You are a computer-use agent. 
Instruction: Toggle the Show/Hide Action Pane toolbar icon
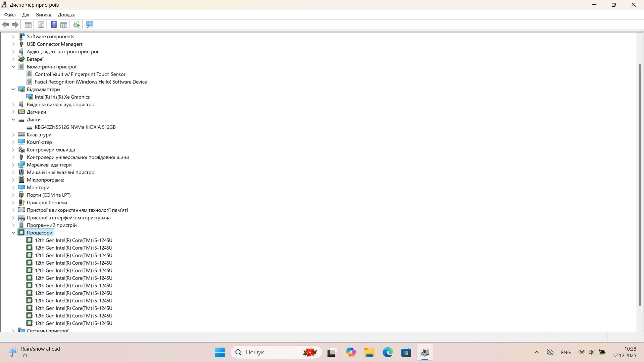pos(64,24)
